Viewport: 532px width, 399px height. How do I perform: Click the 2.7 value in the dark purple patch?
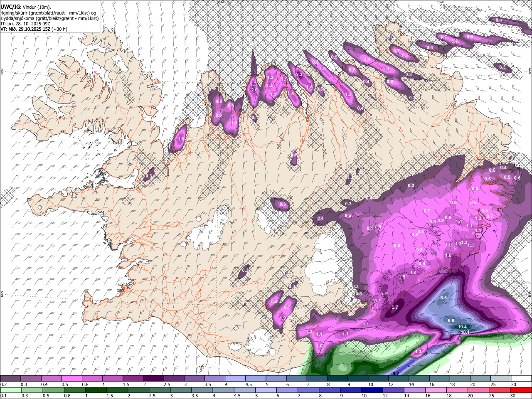[395, 307]
